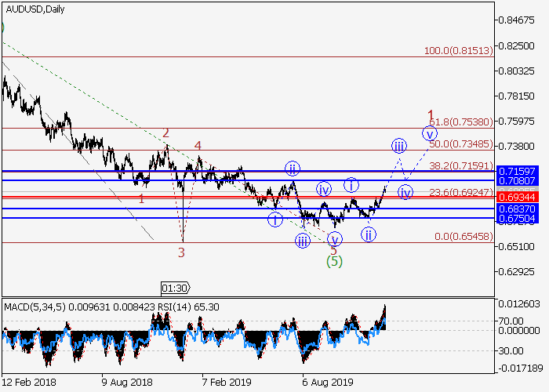Viewport: 549px width, 392px height.
Task: Select the red wave 4 marker
Action: coord(198,146)
